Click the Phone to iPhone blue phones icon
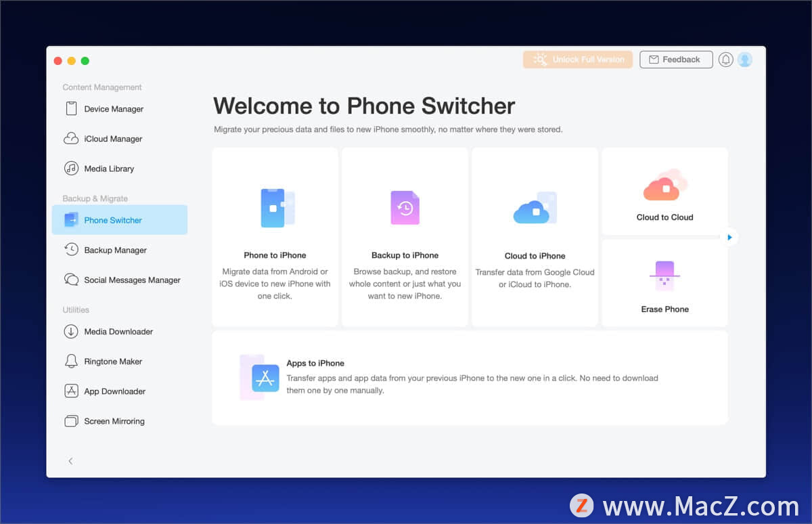Image resolution: width=812 pixels, height=524 pixels. (277, 208)
